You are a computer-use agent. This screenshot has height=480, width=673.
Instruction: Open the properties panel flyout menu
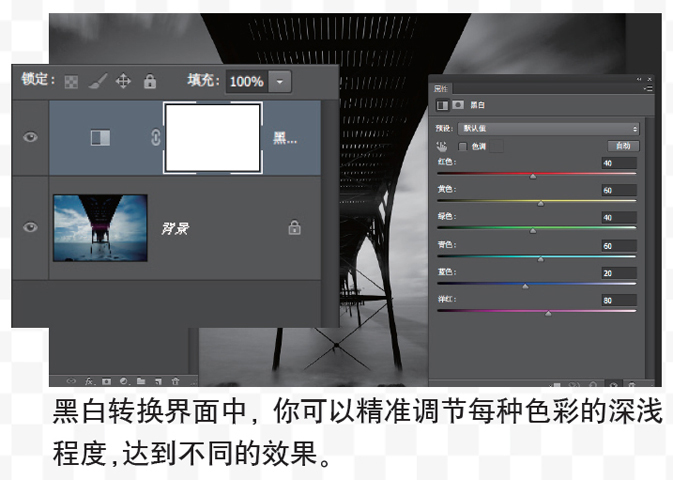pyautogui.click(x=648, y=88)
